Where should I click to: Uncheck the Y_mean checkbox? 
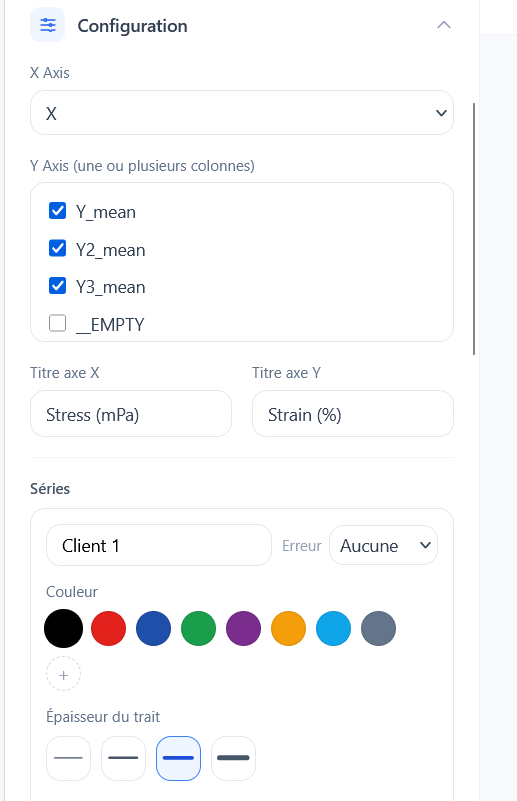point(57,210)
